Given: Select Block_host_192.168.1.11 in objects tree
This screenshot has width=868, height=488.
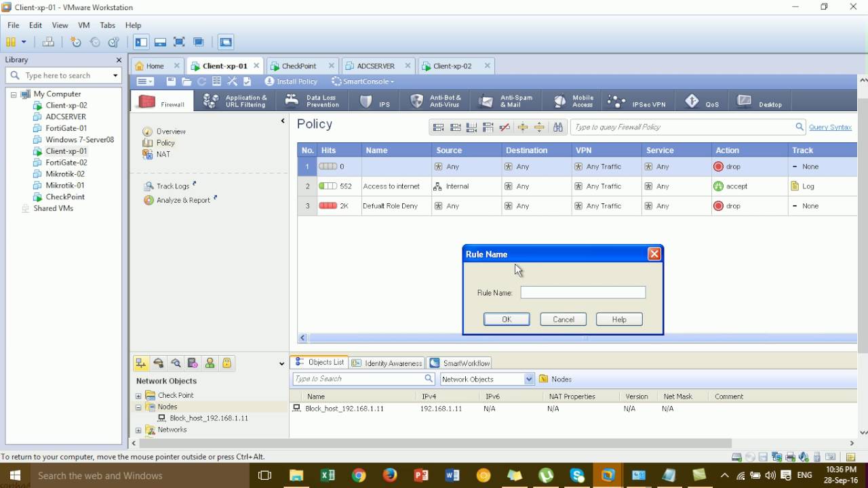Looking at the screenshot, I should [x=209, y=418].
